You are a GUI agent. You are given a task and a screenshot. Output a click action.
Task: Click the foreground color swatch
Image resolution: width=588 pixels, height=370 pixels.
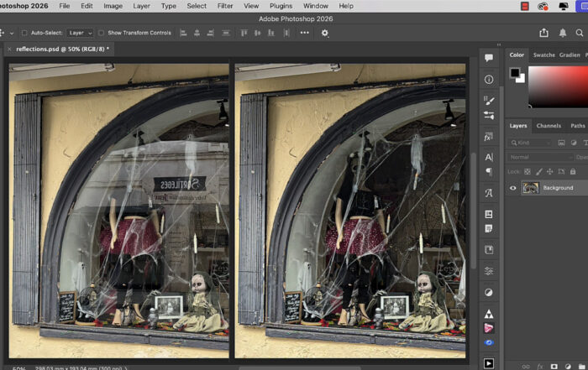(x=514, y=73)
